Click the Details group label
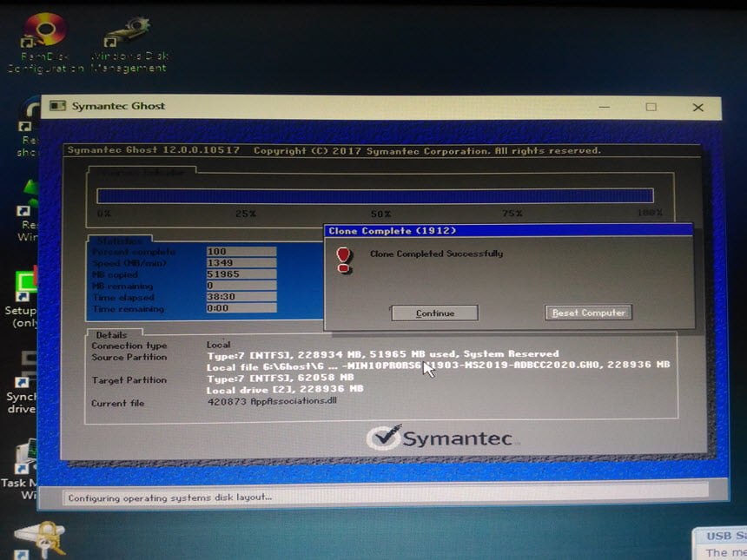 tap(111, 335)
